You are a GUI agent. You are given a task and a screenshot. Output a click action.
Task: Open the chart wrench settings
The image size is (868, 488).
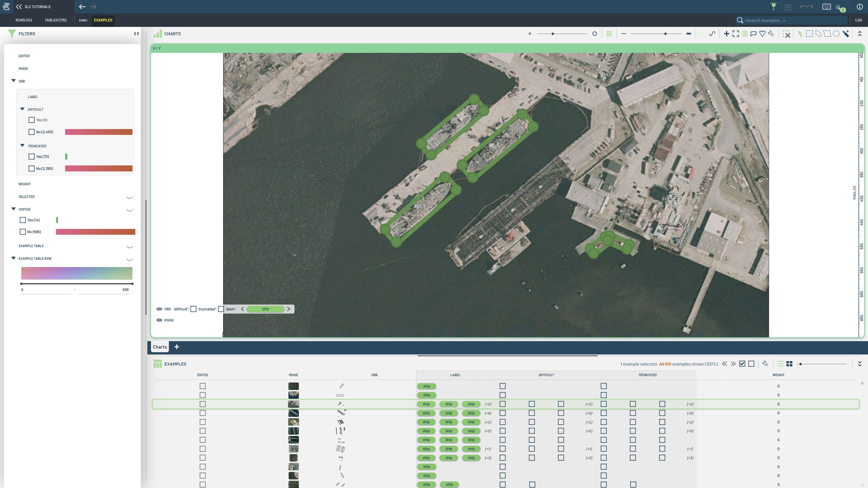pyautogui.click(x=771, y=34)
